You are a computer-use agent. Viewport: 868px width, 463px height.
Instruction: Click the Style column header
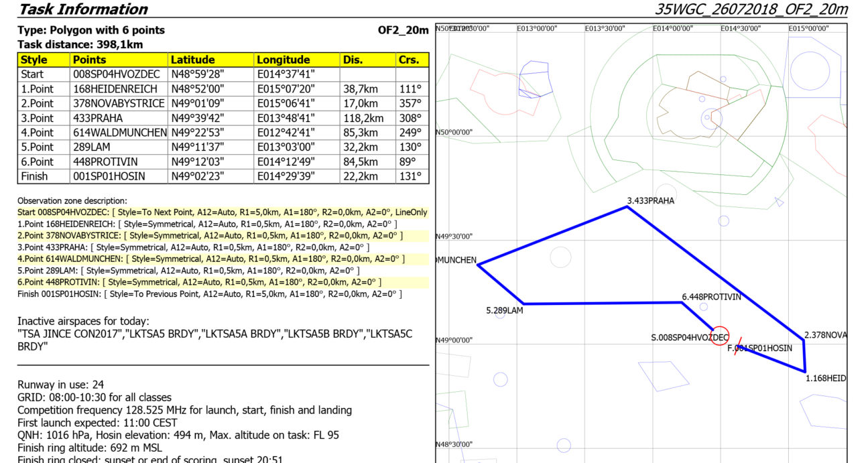tap(43, 60)
